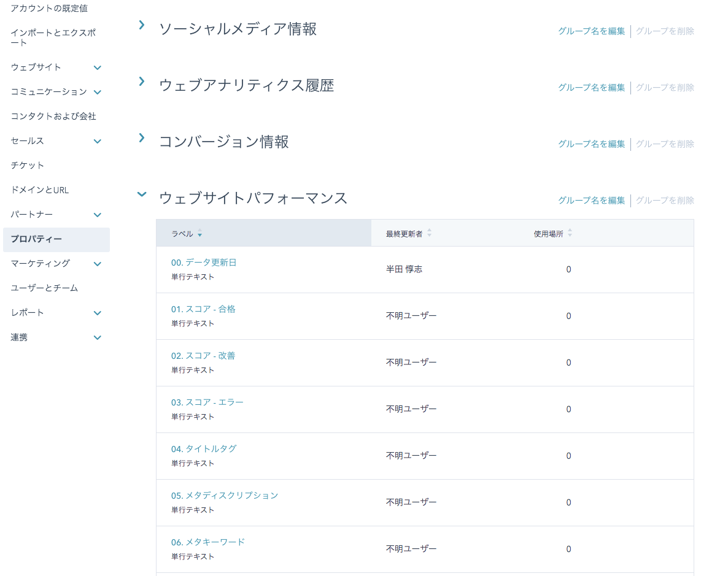Open the コミュニケーション chevron
The width and height of the screenshot is (728, 576).
click(x=97, y=92)
